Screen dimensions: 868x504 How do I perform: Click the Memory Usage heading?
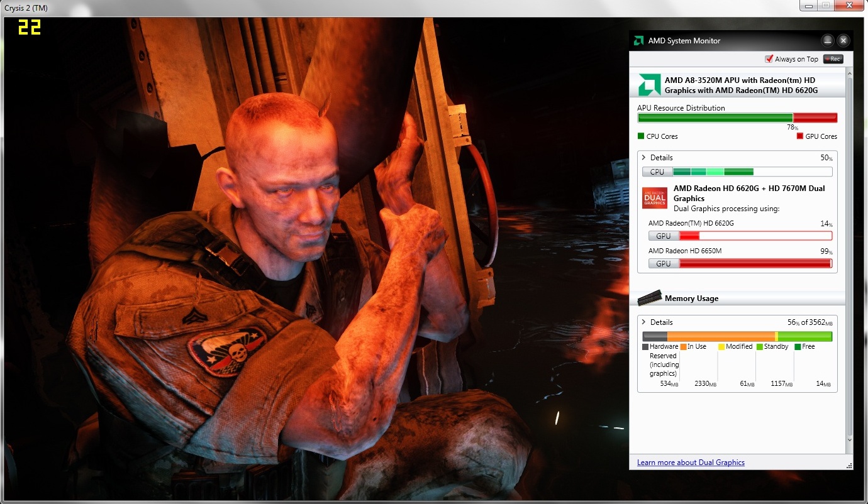point(691,299)
